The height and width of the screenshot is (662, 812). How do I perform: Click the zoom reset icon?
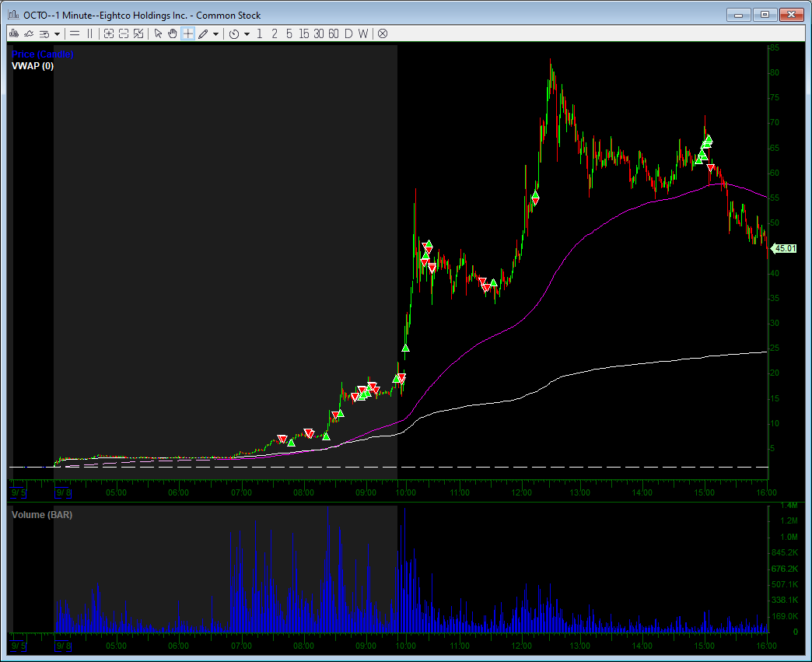point(137,33)
